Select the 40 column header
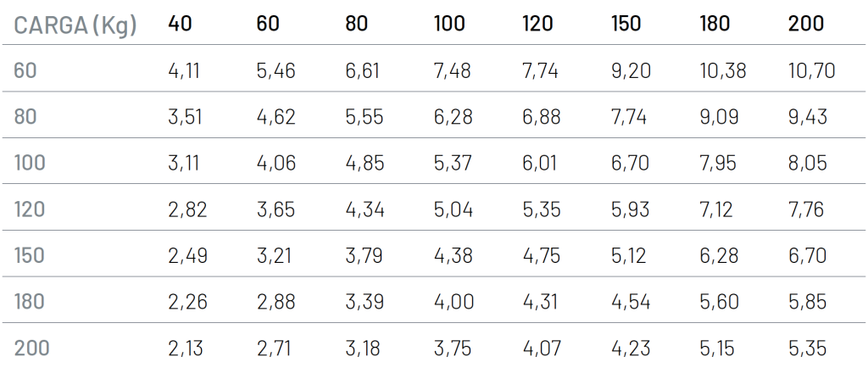Viewport: 868px width, 368px height. 181,24
